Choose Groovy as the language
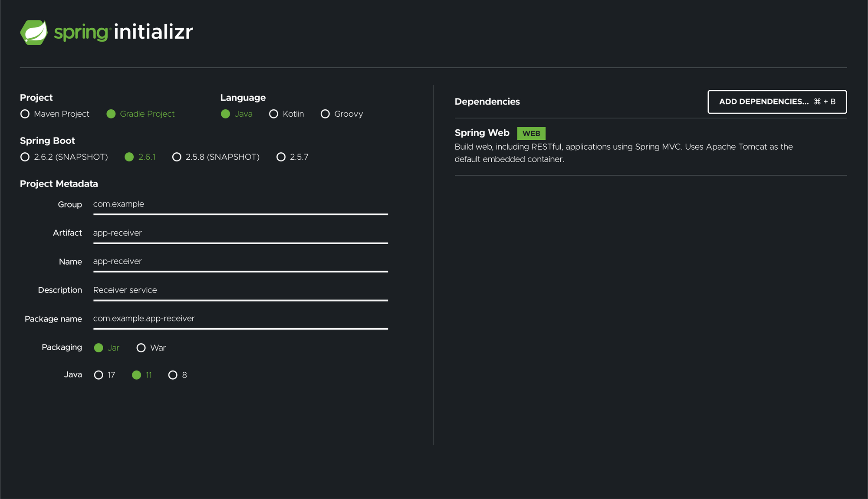Image resolution: width=868 pixels, height=499 pixels. pos(325,114)
